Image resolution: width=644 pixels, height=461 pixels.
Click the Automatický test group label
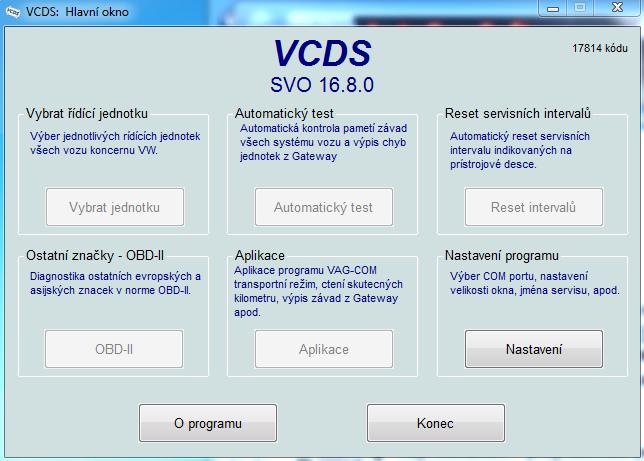[x=284, y=113]
